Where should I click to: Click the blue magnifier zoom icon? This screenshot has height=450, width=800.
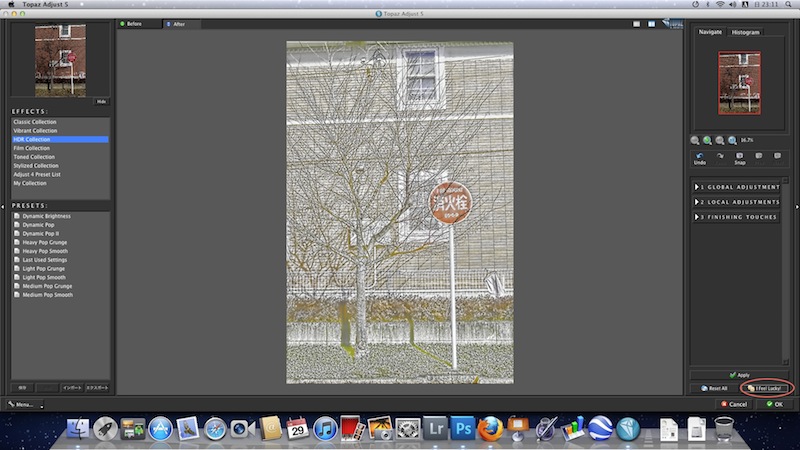point(733,141)
